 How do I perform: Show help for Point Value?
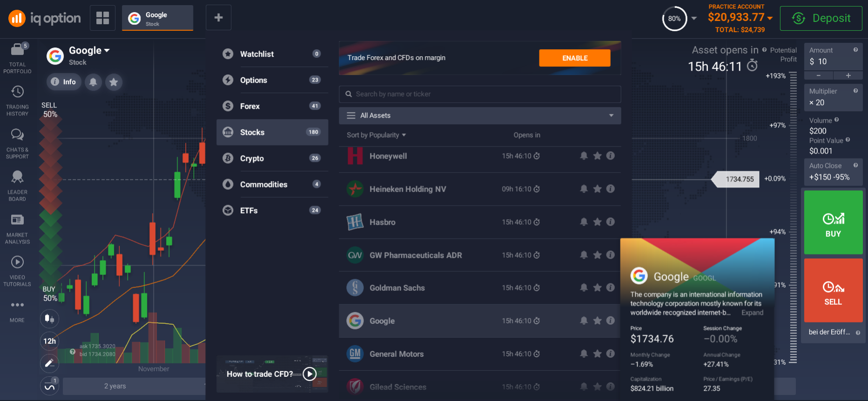point(848,140)
